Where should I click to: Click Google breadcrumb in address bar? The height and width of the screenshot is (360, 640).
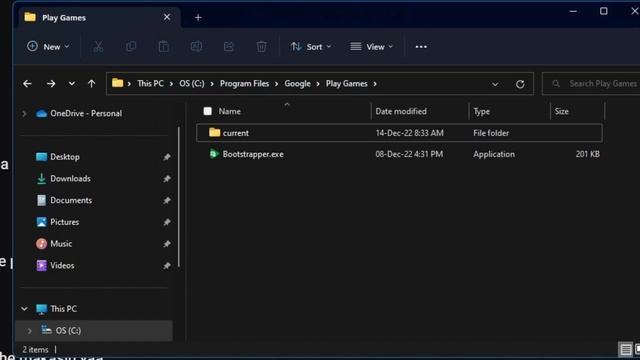point(298,84)
